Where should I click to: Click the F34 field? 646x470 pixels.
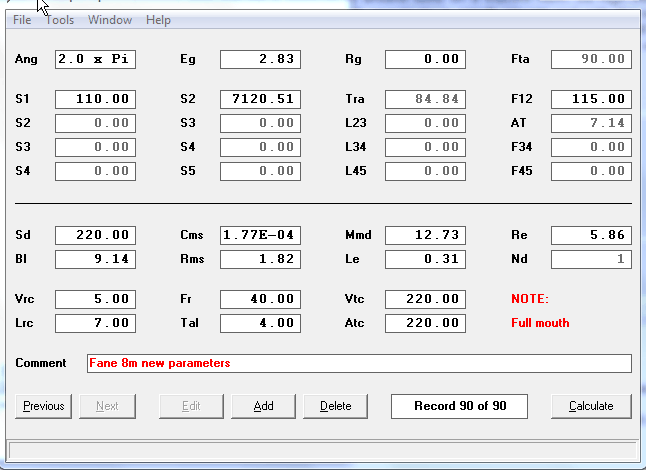click(x=591, y=147)
